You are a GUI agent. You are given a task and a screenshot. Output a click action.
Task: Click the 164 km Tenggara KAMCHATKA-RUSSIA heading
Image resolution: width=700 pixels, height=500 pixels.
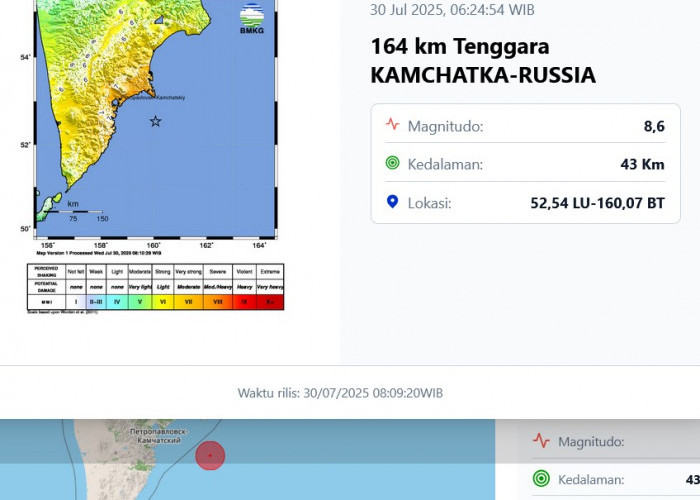[482, 61]
